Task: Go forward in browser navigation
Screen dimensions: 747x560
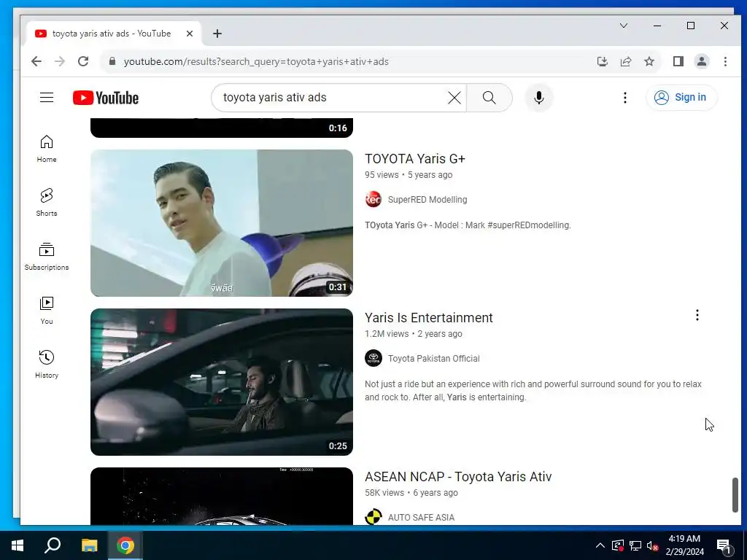Action: 60,61
